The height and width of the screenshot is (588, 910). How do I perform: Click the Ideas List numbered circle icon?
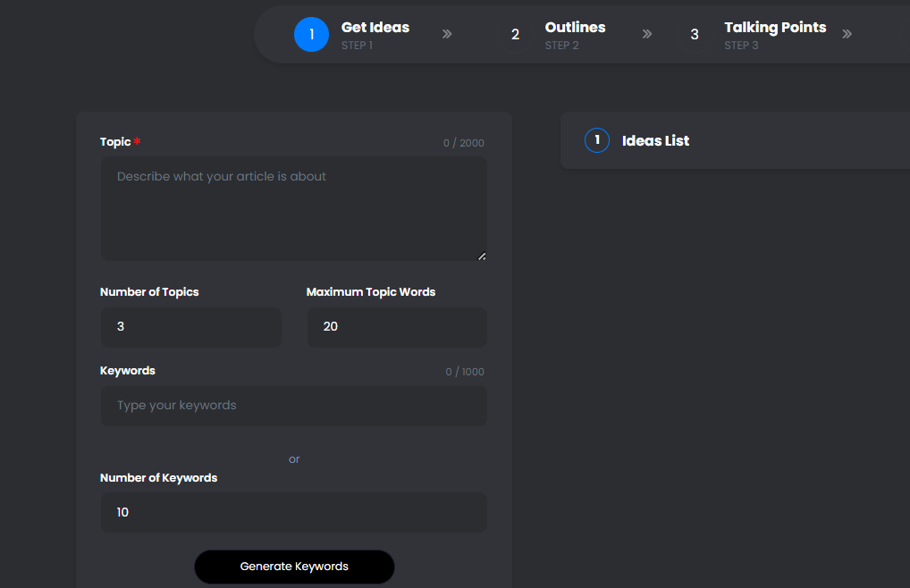(597, 140)
